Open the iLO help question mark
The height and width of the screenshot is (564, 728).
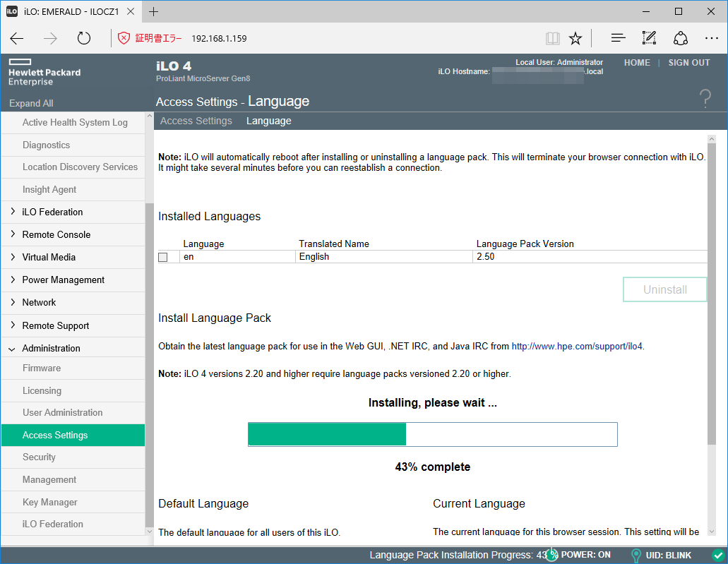click(x=705, y=98)
